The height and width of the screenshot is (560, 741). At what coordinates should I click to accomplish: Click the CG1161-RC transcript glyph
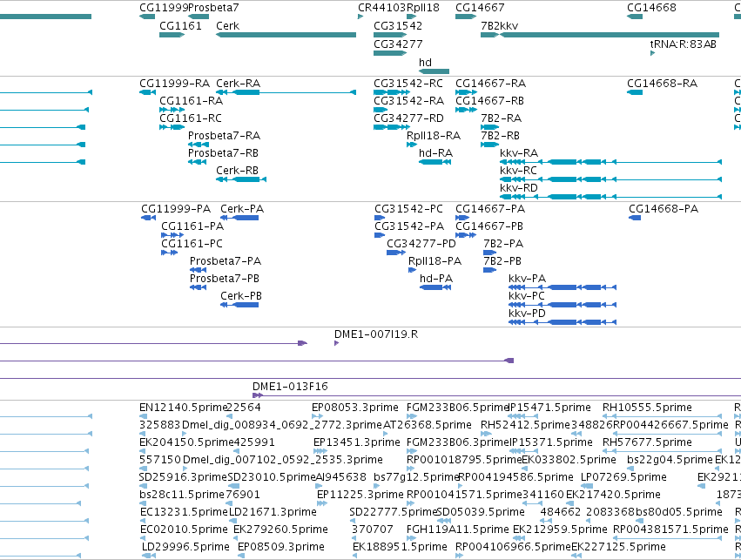[172, 126]
